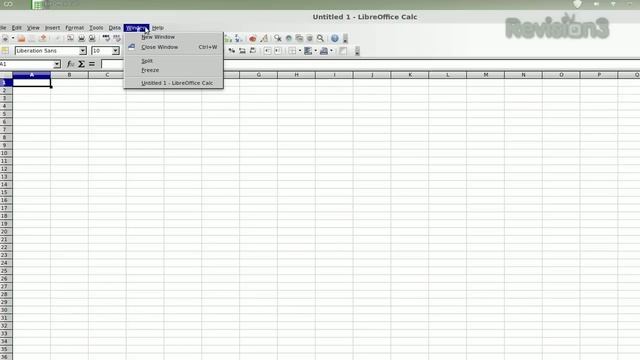Screen dimensions: 640x360
Task: Click the volume icon in top panel
Action: 596,4
